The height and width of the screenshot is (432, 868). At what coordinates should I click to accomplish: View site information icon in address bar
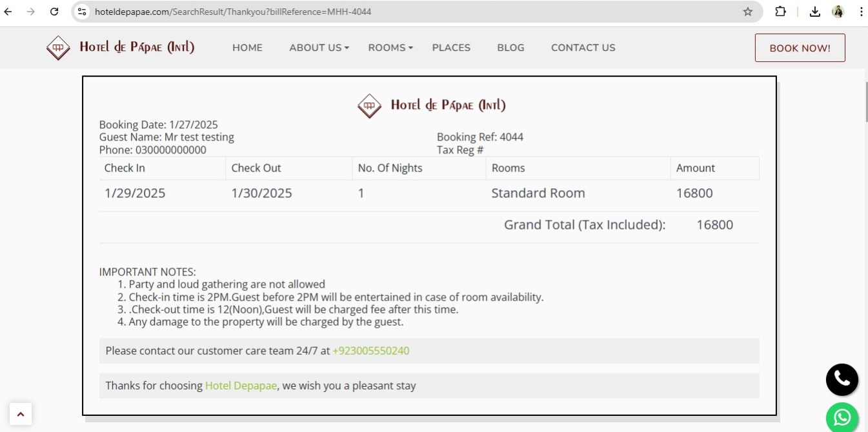[82, 12]
